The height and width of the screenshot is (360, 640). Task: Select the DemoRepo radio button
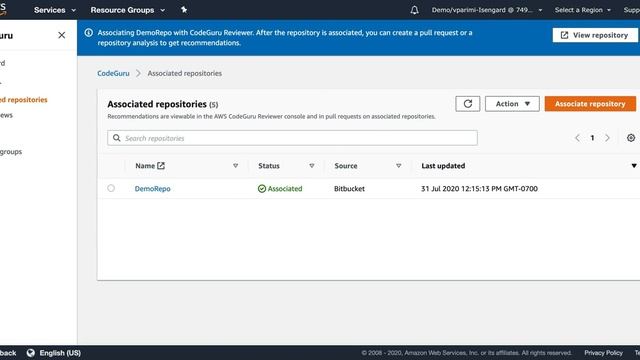(x=111, y=188)
